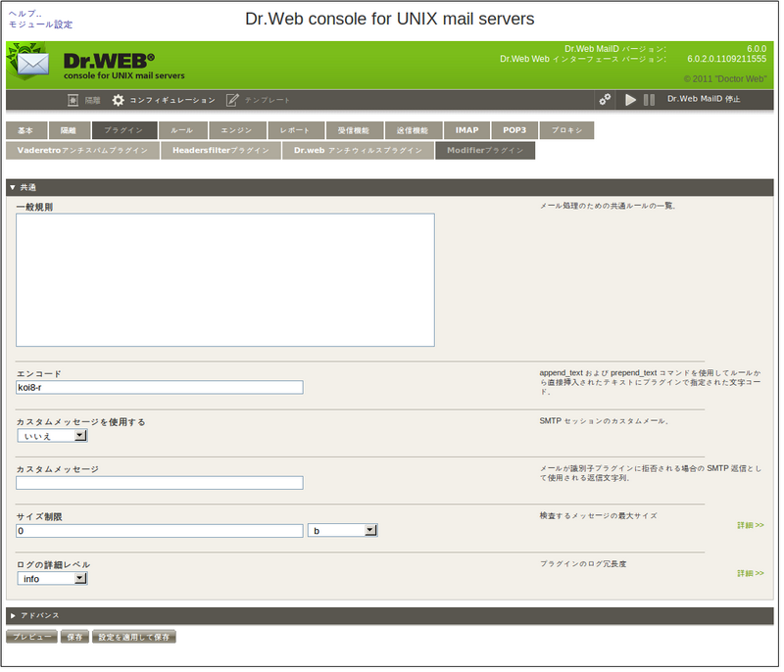Open the quarantine (隔離) toolbar icon
This screenshot has height=672, width=784.
pyautogui.click(x=73, y=101)
